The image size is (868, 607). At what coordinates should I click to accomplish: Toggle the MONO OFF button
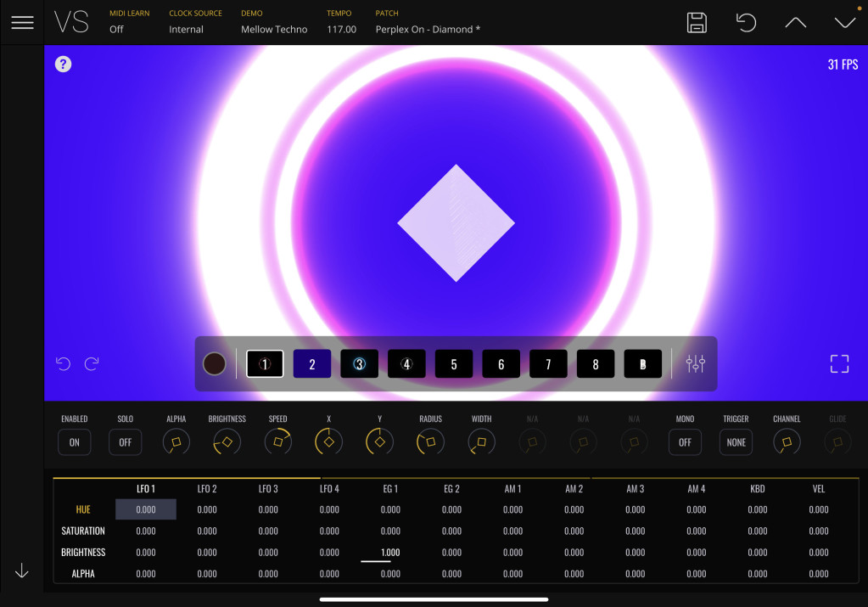pos(685,442)
